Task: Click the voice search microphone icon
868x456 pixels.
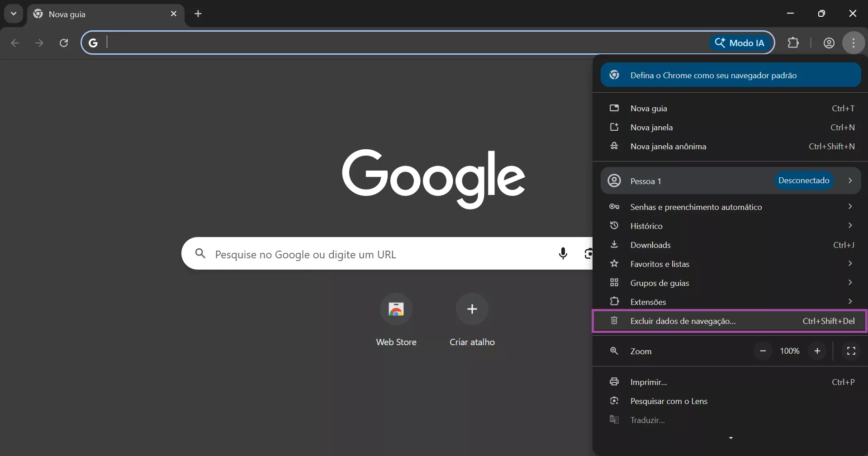Action: tap(563, 254)
